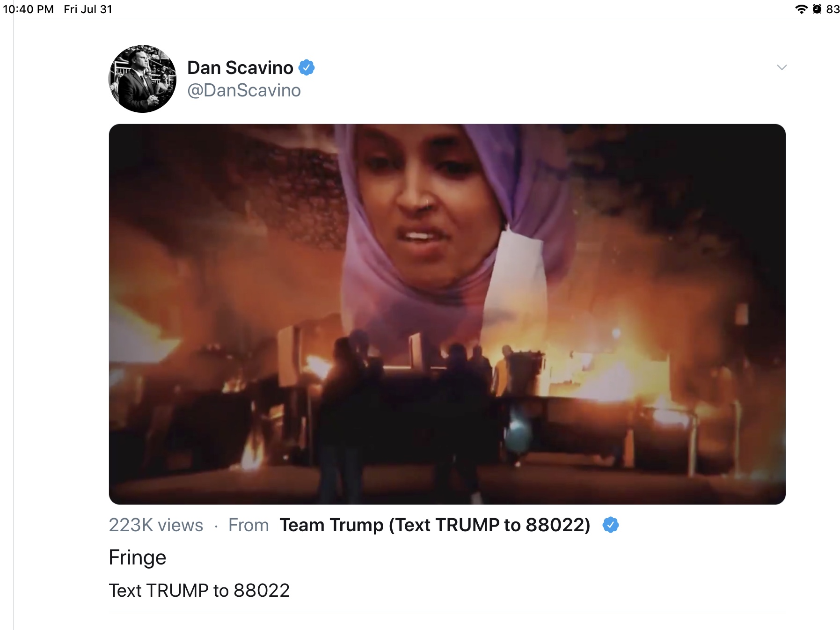Click the verified badge beside Team Trump
Image resolution: width=840 pixels, height=630 pixels.
611,525
